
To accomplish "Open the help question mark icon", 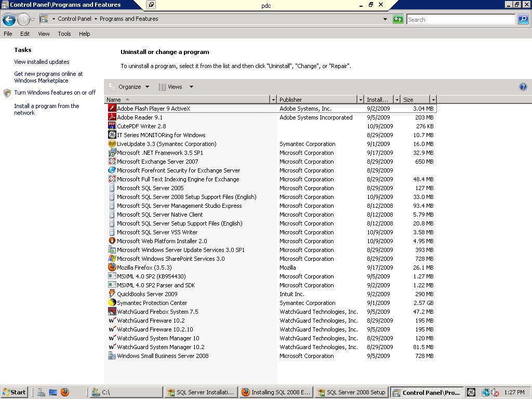I will tap(523, 87).
